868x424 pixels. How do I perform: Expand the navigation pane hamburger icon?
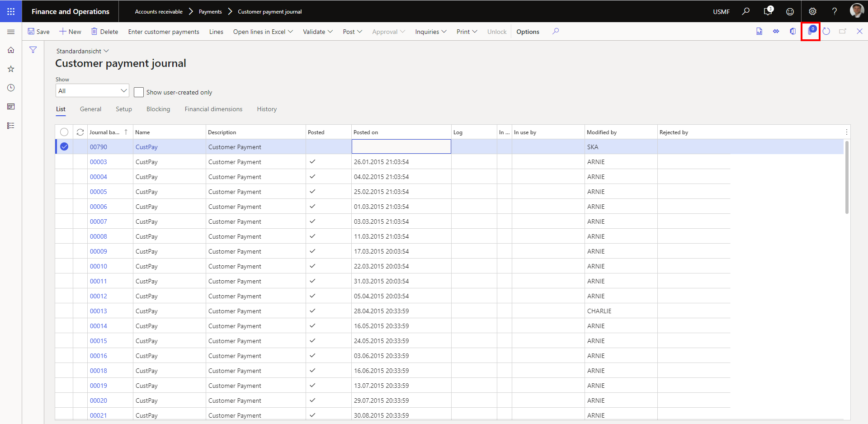(11, 32)
